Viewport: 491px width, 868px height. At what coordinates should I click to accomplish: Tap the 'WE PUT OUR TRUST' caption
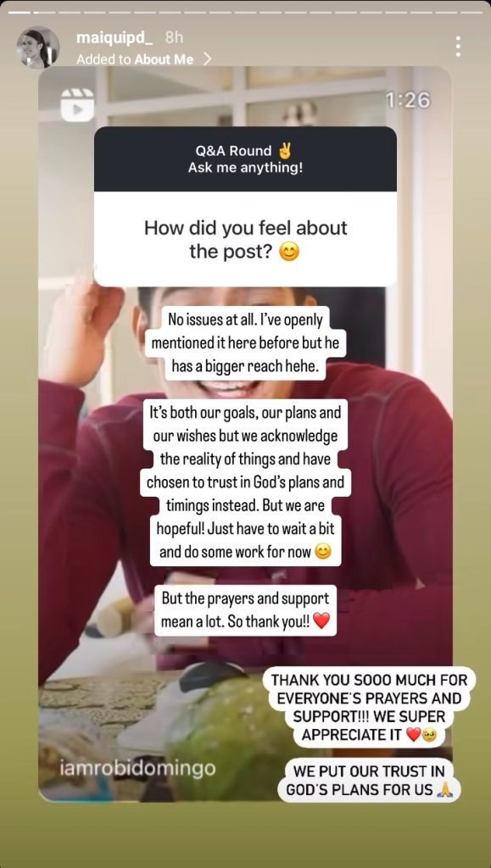tap(369, 780)
